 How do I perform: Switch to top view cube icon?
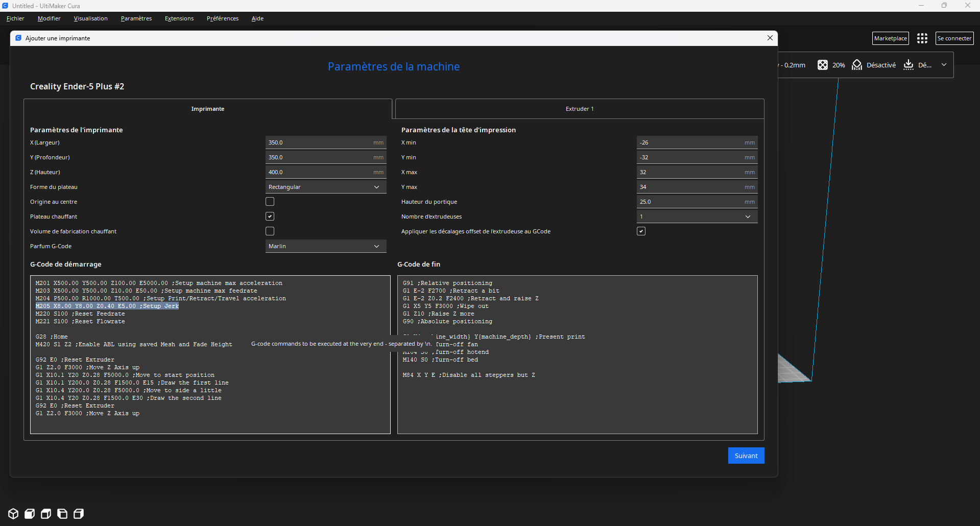46,514
